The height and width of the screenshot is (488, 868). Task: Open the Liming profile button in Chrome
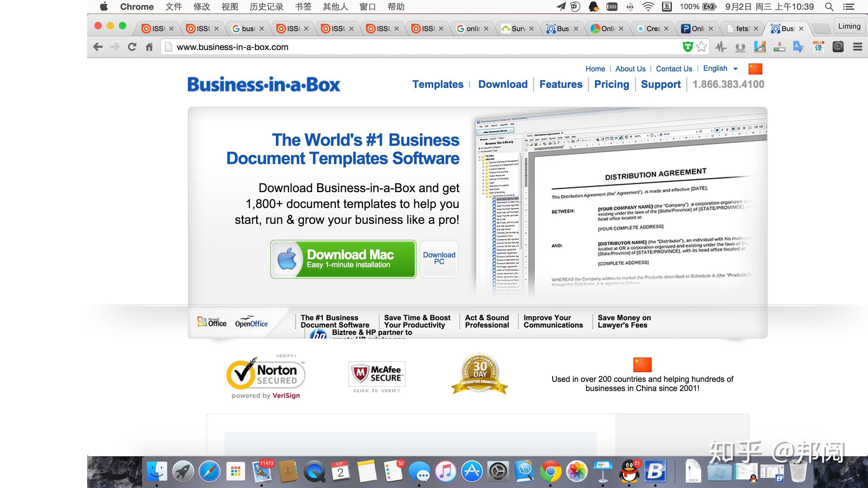(849, 26)
